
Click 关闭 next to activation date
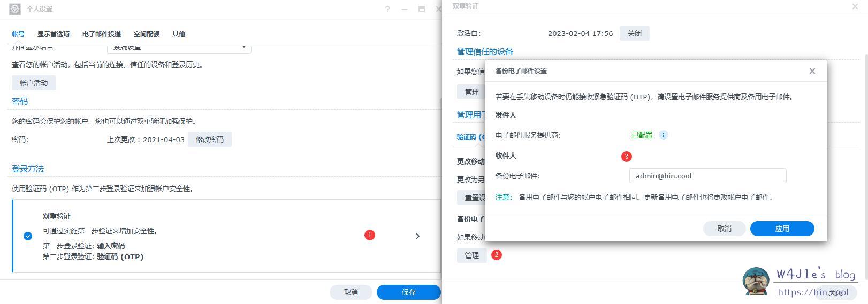click(x=635, y=33)
